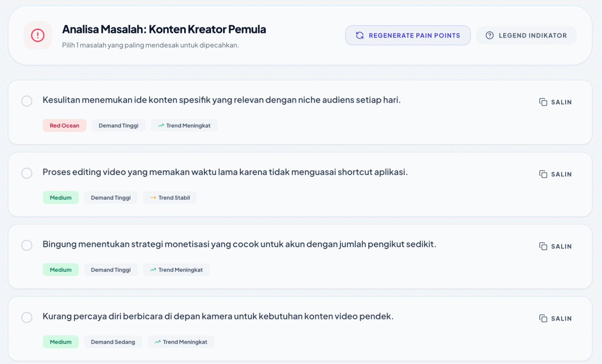Select radio for 'Proses editing video' problem
The image size is (602, 364).
click(x=27, y=173)
